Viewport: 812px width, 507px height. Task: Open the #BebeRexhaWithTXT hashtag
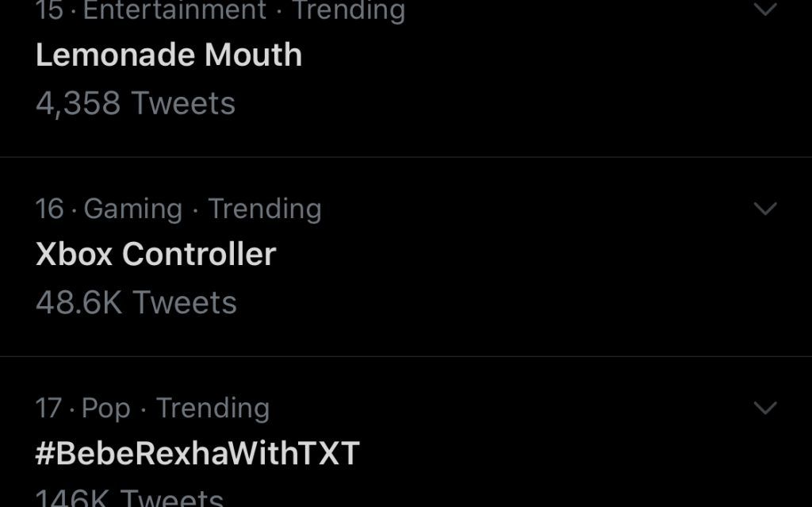[197, 453]
